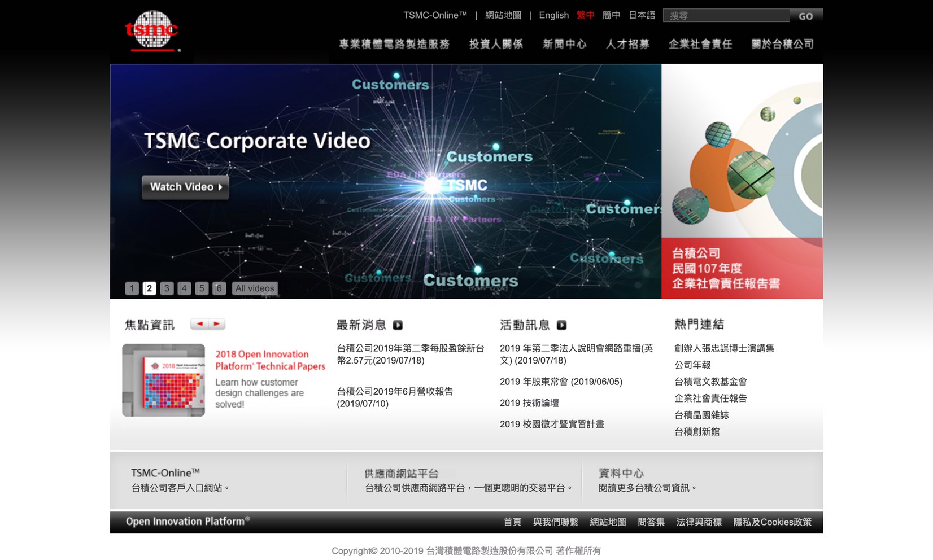
Task: Open 法律與商標 in the footer
Action: click(699, 522)
